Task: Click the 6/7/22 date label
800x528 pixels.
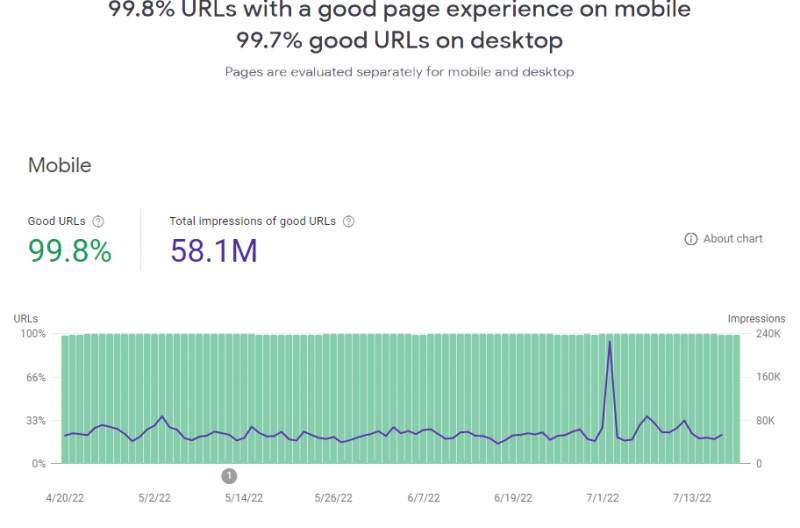Action: point(424,497)
